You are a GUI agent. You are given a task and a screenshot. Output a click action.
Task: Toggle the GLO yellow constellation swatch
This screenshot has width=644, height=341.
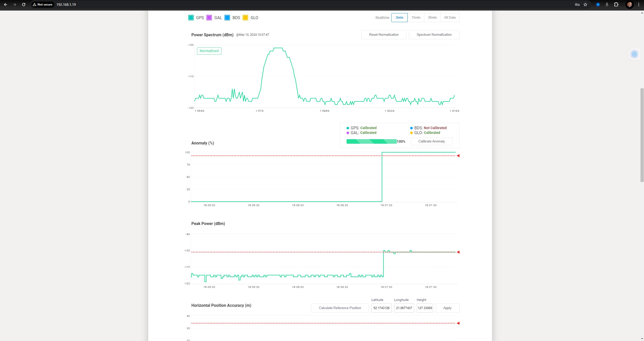coord(245,18)
